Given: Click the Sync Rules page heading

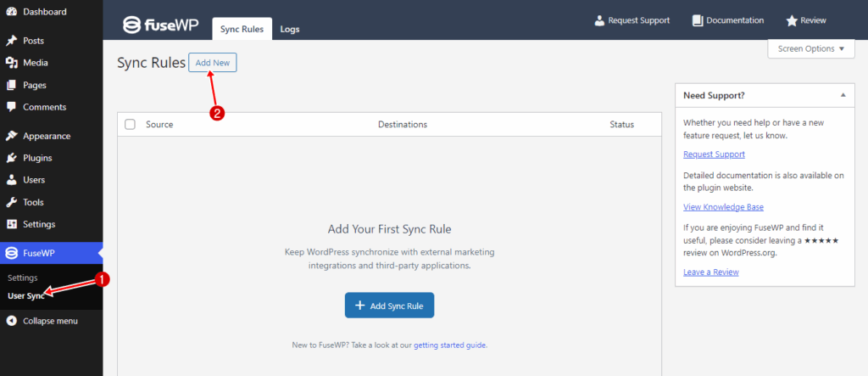Looking at the screenshot, I should pos(151,63).
